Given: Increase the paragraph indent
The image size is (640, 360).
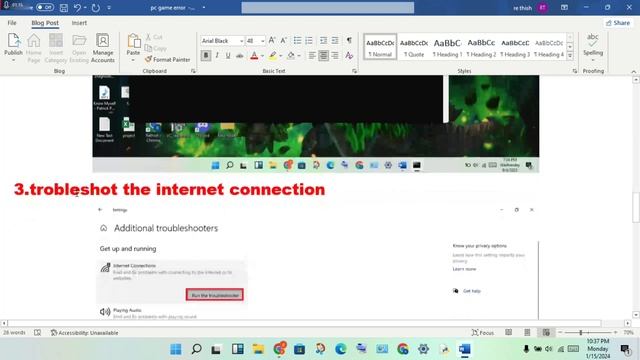Looking at the screenshot, I should [x=335, y=40].
